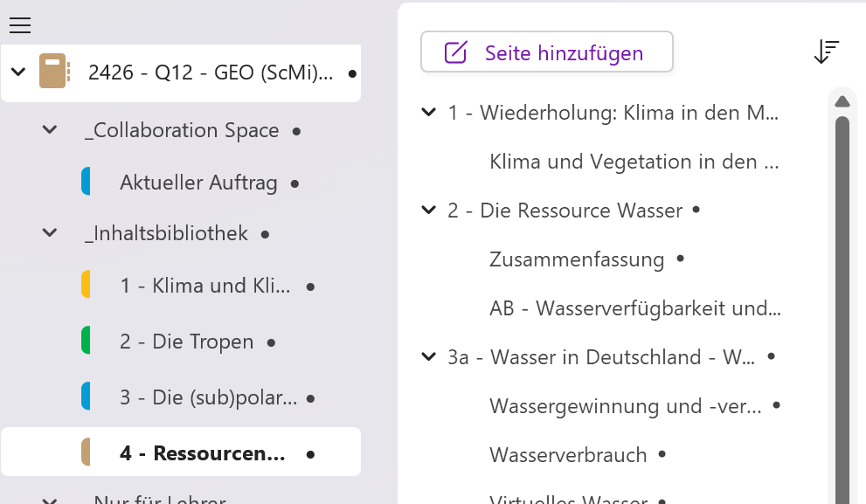866x504 pixels.
Task: Open the Wasserverbrauch page
Action: (x=568, y=455)
